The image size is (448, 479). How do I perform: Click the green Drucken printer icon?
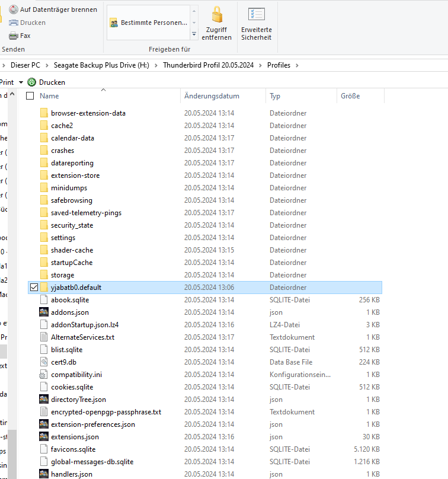[x=31, y=82]
